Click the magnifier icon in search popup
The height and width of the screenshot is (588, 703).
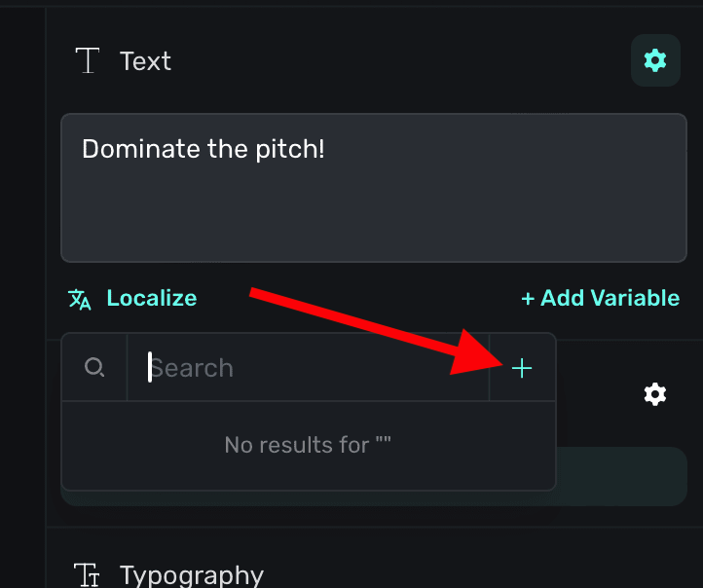94,368
